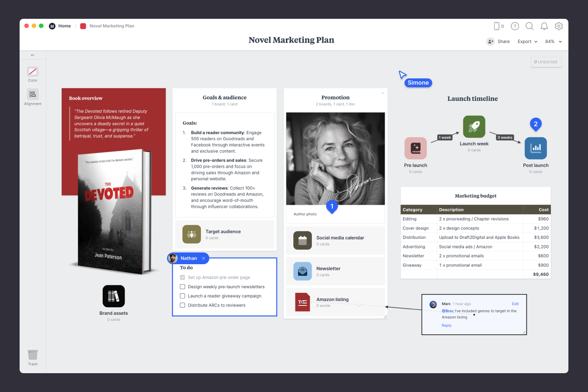Open the Launch week rocket board
Image resolution: width=588 pixels, height=392 pixels.
click(474, 127)
